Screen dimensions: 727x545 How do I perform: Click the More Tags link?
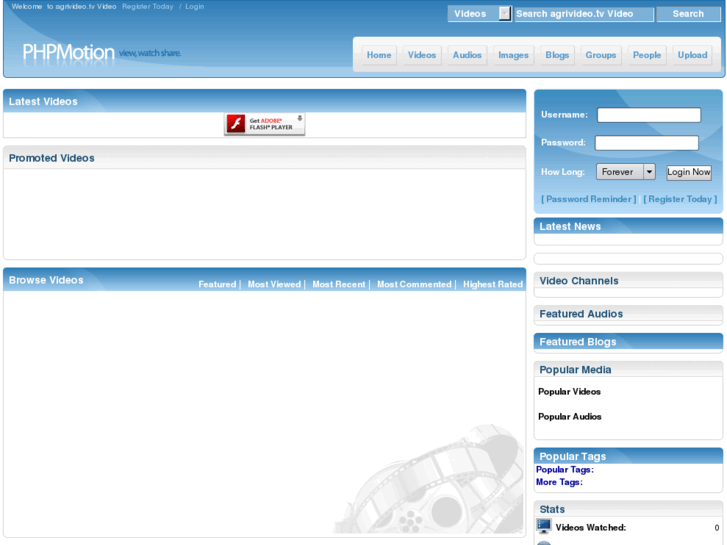click(559, 482)
